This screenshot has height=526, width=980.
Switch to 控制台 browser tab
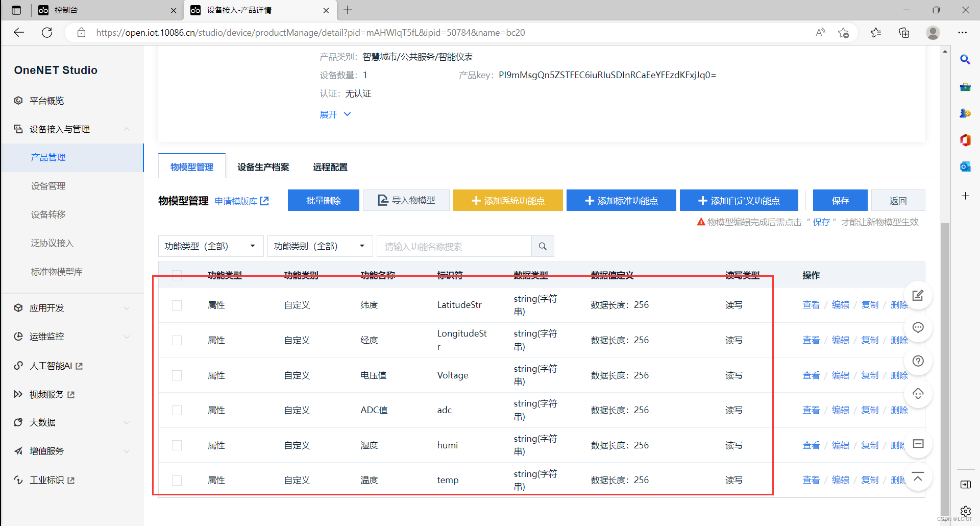click(107, 10)
